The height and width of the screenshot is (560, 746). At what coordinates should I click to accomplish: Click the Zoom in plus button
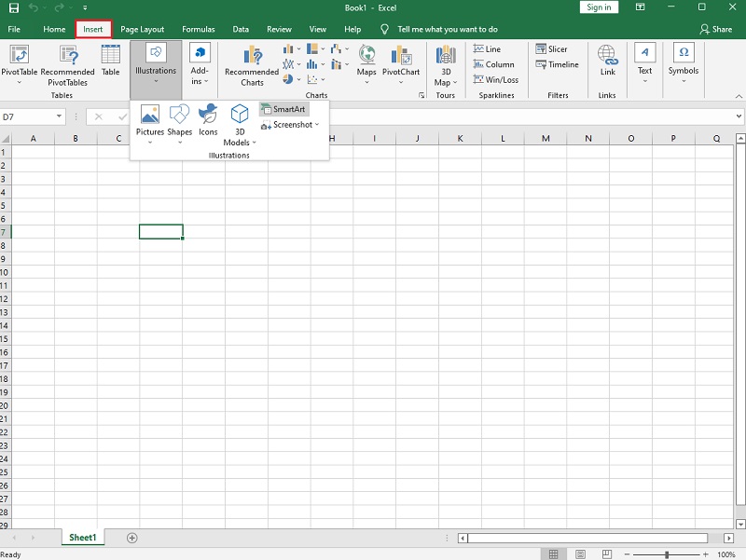click(x=706, y=554)
